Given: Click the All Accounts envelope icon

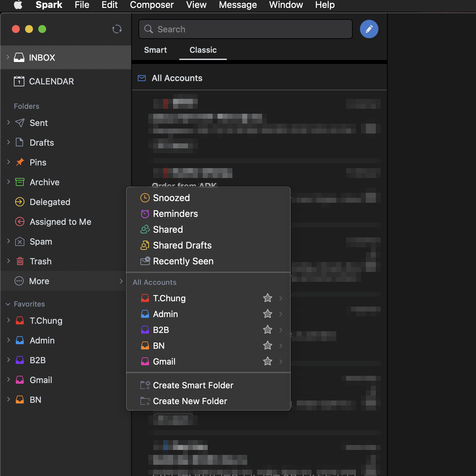Looking at the screenshot, I should 142,78.
